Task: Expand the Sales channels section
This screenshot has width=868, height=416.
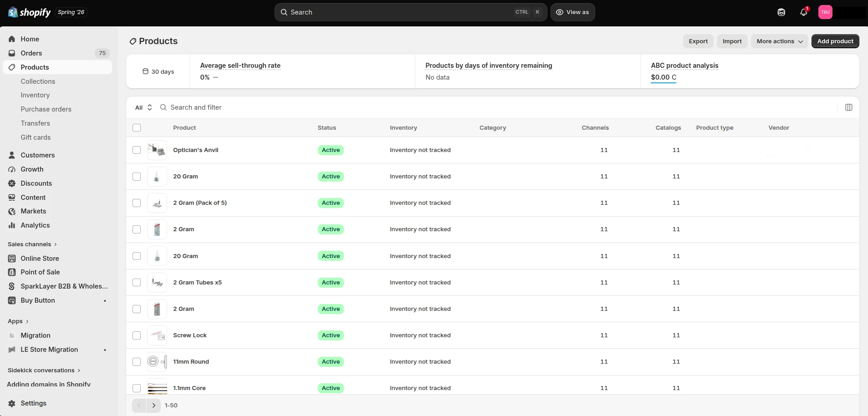Action: pos(32,244)
